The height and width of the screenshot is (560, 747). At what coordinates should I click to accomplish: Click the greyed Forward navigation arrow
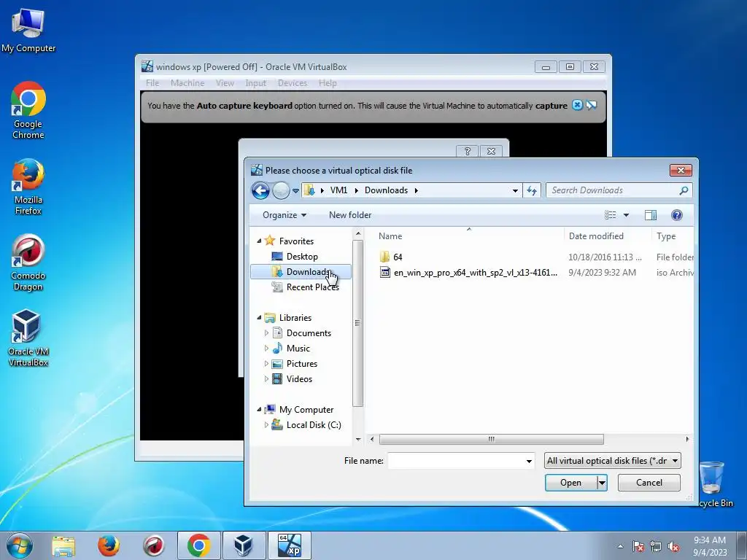(281, 191)
